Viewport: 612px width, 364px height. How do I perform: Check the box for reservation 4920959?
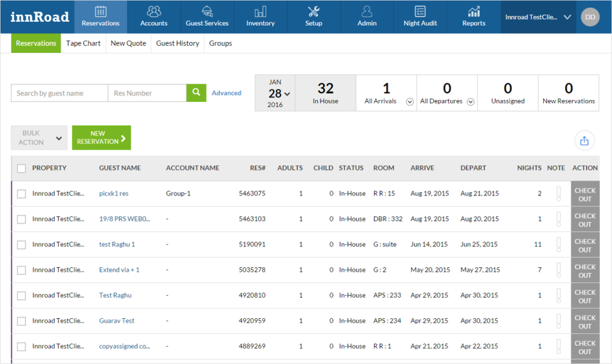pyautogui.click(x=22, y=321)
